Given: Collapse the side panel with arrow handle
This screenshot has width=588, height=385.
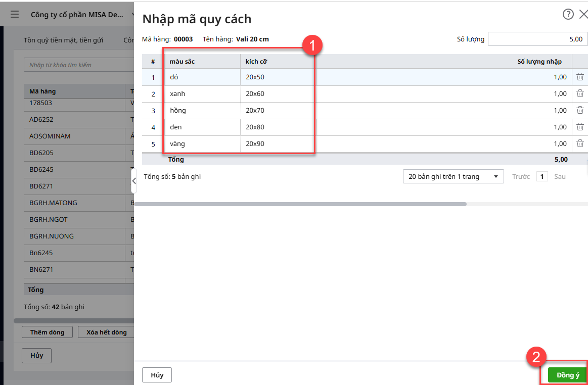Looking at the screenshot, I should pos(134,181).
